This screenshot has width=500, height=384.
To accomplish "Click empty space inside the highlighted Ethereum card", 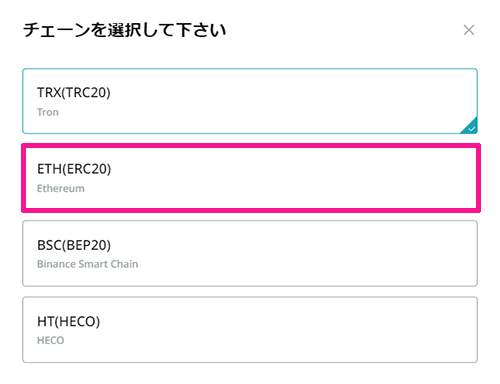I will [300, 178].
